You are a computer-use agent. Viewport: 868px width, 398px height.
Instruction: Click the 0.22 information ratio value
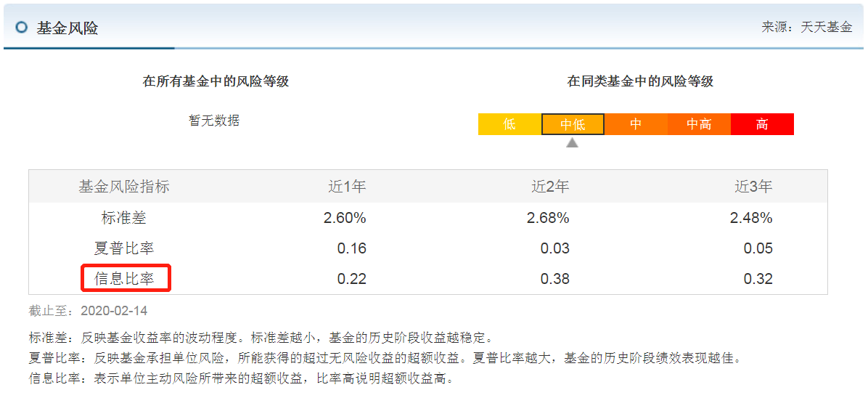[352, 278]
